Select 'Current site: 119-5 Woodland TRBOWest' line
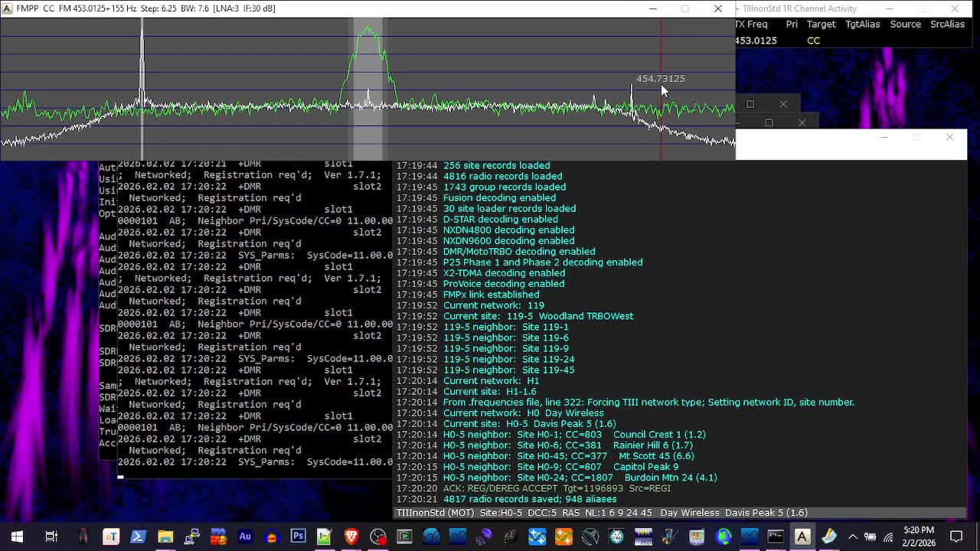This screenshot has height=551, width=980. click(x=538, y=316)
